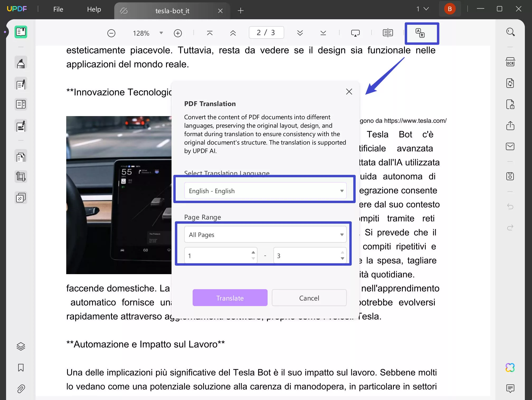532x400 pixels.
Task: Open the text editing tool
Action: coord(21,84)
